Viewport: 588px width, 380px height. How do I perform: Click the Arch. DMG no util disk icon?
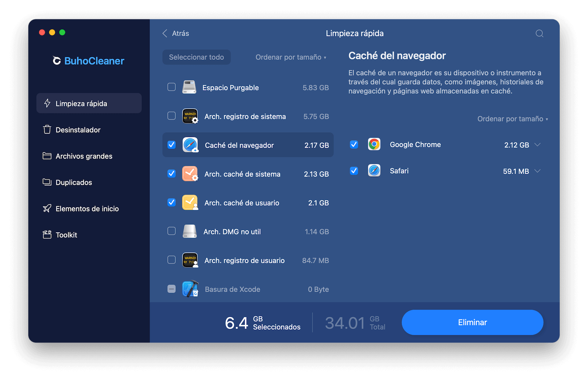[190, 231]
